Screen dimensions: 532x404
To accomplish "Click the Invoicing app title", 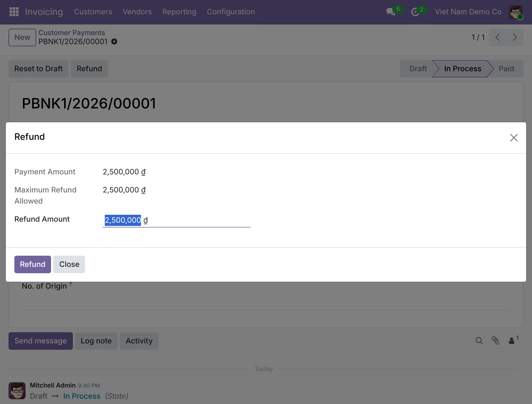I will point(44,12).
